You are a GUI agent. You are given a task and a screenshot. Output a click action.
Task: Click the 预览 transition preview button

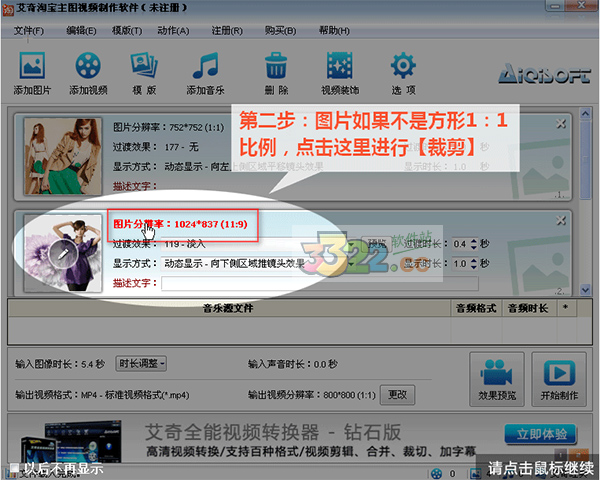pos(377,243)
